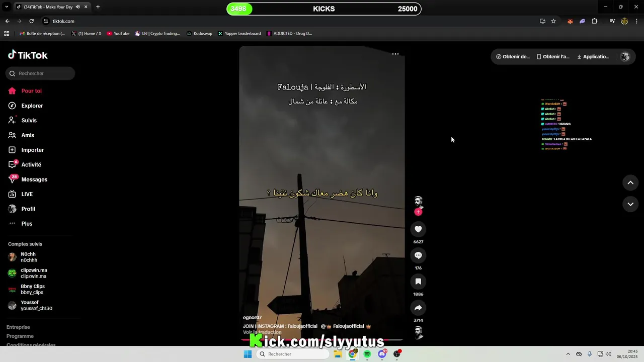644x362 pixels.
Task: Open Discord from taskbar
Action: 382,354
